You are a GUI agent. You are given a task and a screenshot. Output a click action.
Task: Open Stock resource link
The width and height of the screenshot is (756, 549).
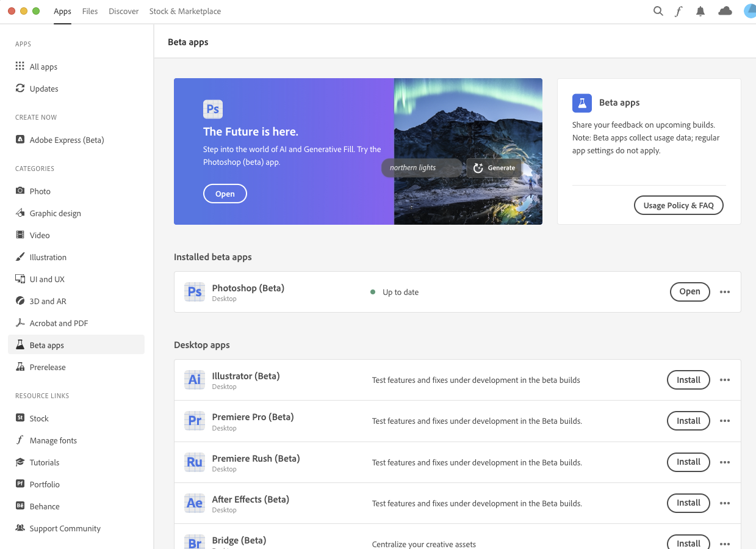point(76,418)
